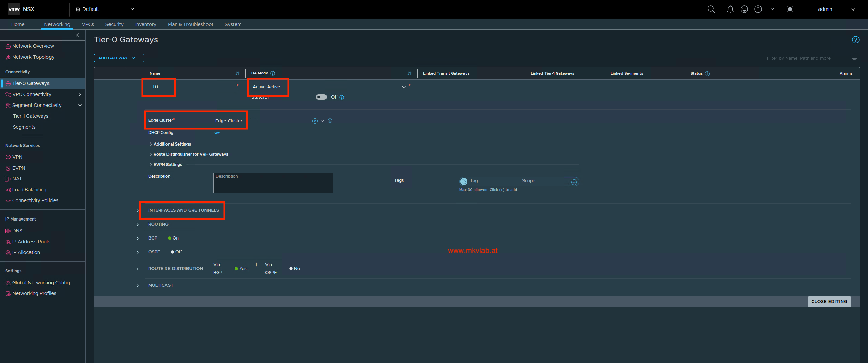
Task: Open the Inventory tab
Action: (145, 24)
